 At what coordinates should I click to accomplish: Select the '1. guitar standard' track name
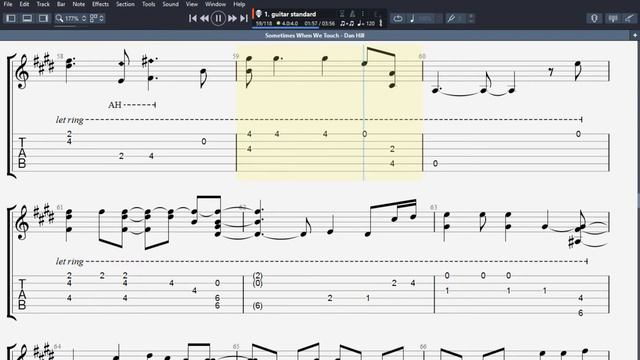coord(290,14)
